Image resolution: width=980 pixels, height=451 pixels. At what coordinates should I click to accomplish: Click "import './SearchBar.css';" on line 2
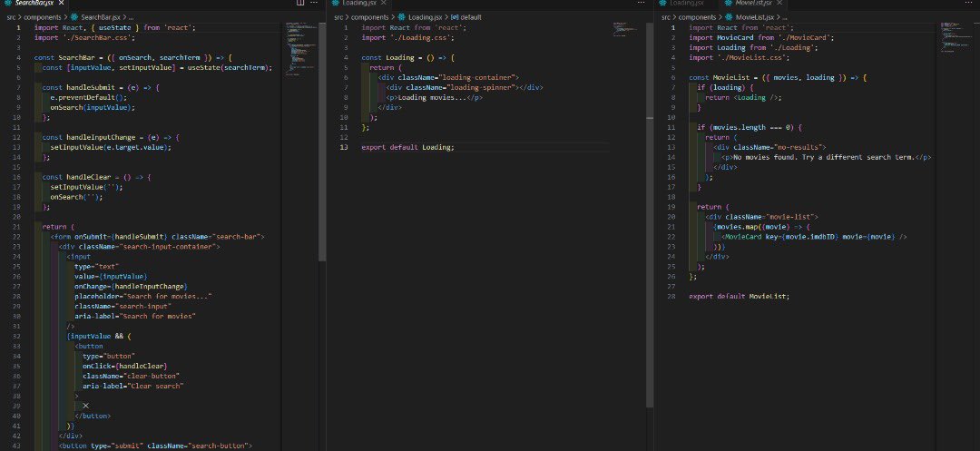[84, 37]
